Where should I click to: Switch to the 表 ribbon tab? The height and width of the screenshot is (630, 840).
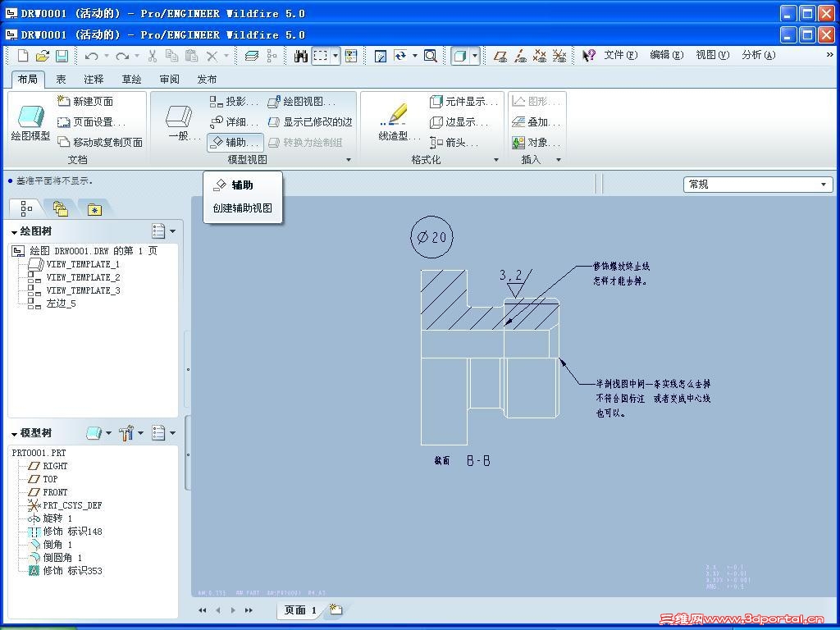click(x=61, y=80)
